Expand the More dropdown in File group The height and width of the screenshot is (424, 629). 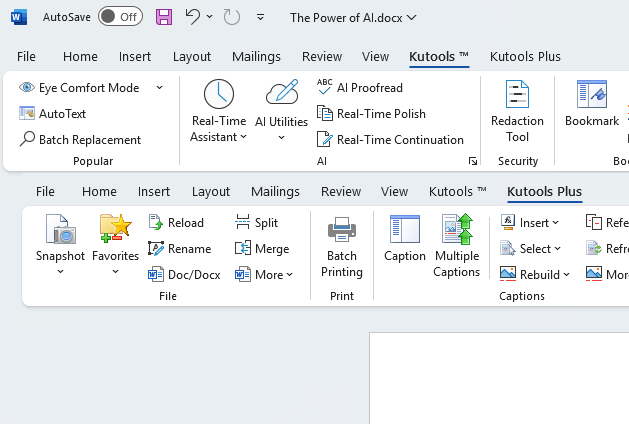coord(264,275)
